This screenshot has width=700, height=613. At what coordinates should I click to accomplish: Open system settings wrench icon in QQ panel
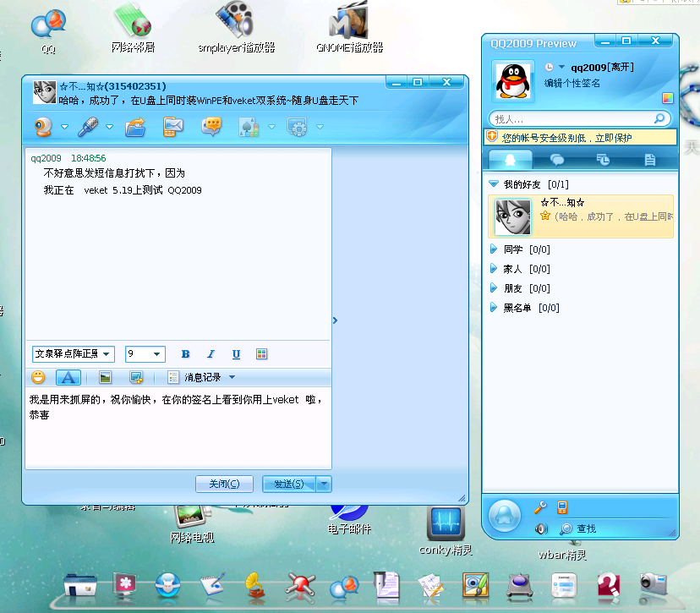click(x=540, y=507)
